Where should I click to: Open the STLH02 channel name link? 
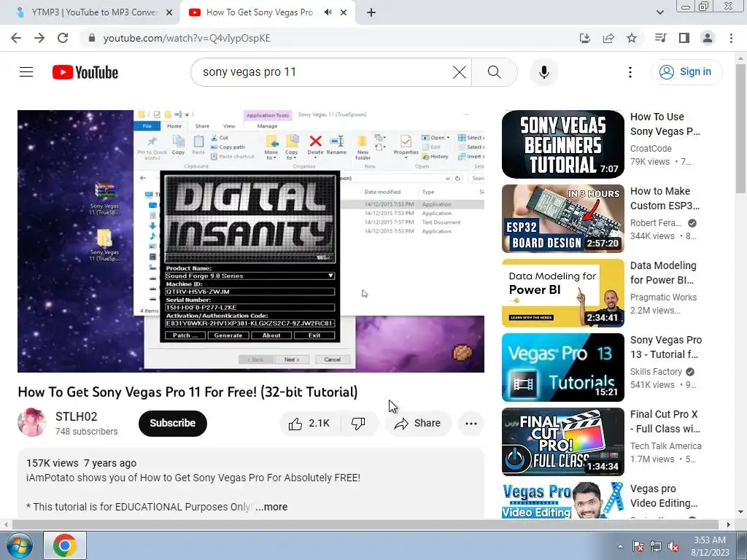point(76,416)
